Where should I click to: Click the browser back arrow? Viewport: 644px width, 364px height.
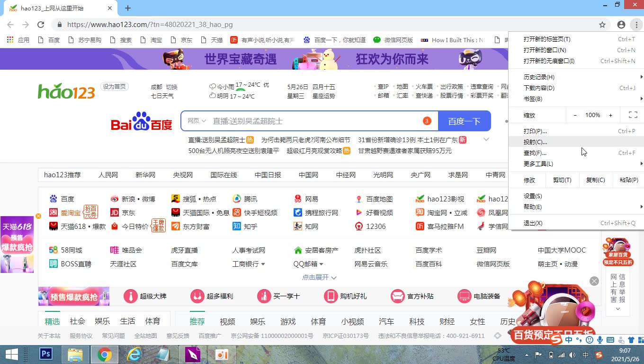[x=10, y=25]
